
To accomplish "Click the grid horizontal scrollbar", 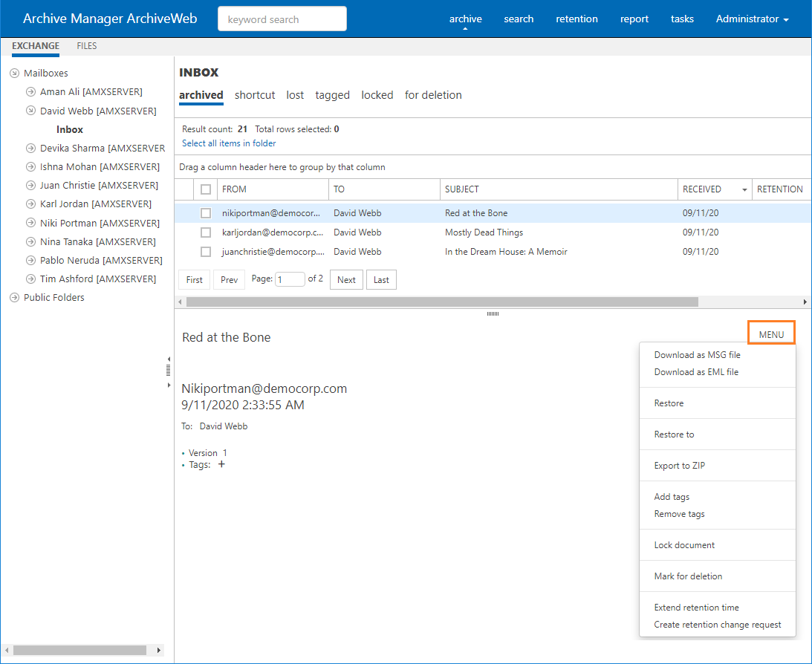I will tap(442, 302).
